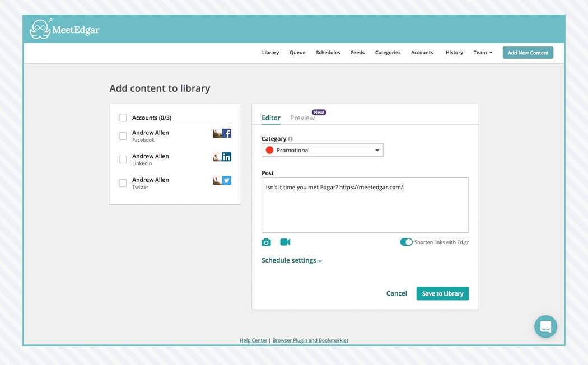Open the Team dropdown menu
This screenshot has width=588, height=365.
coord(483,53)
